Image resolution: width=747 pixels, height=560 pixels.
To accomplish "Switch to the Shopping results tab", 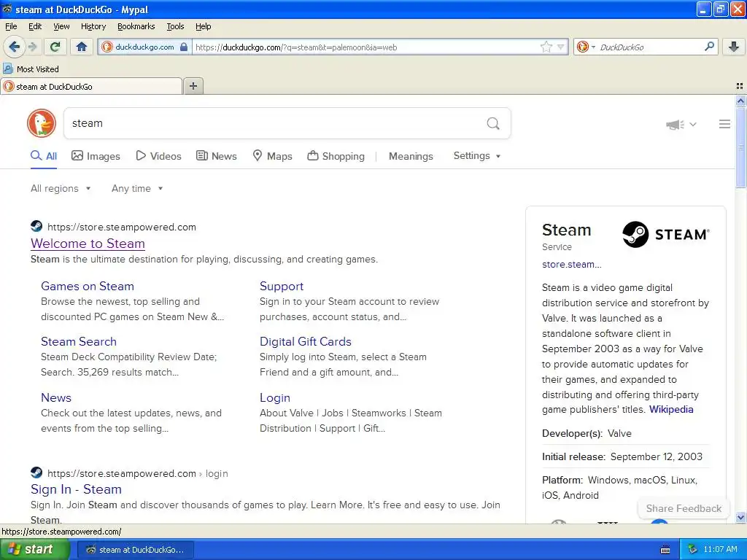I will coord(336,156).
